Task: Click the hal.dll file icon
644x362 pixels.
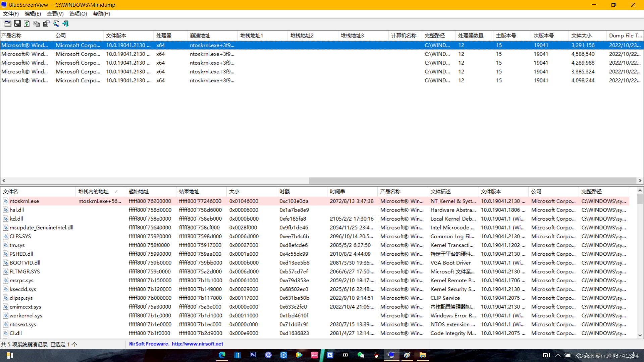Action: 6,210
